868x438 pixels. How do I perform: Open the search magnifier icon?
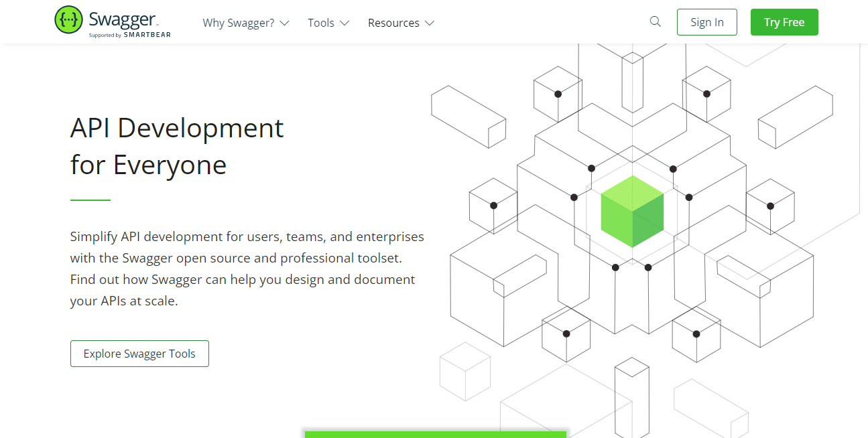pyautogui.click(x=656, y=22)
